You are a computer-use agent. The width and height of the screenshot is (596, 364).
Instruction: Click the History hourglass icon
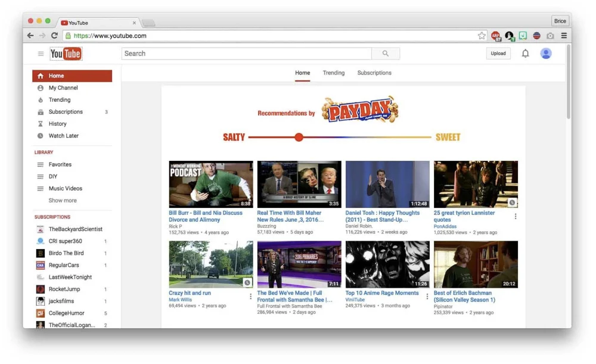(x=41, y=124)
